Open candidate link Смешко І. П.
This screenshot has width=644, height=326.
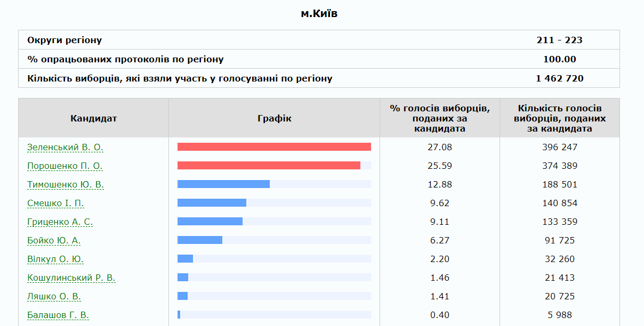point(55,203)
